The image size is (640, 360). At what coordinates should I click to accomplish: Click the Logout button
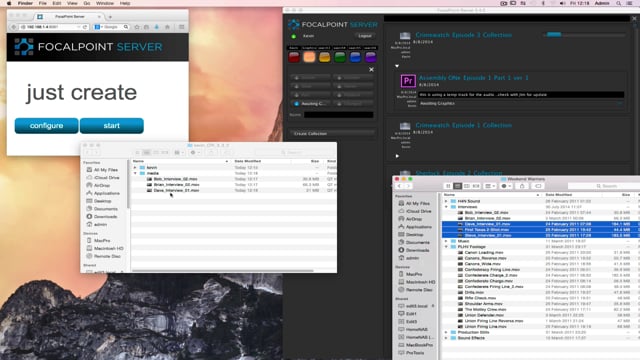pyautogui.click(x=364, y=36)
